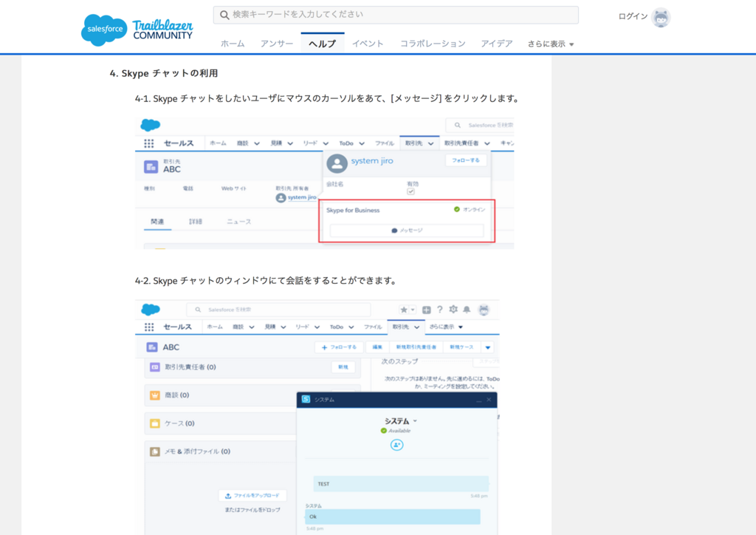Open the underlined system jiro owner link
Screen dimensions: 756x535
[x=302, y=197]
